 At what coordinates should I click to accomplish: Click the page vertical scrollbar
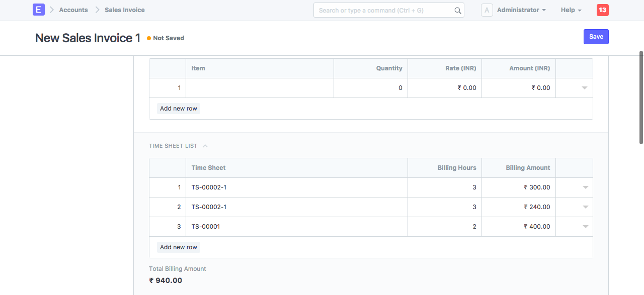point(641,95)
